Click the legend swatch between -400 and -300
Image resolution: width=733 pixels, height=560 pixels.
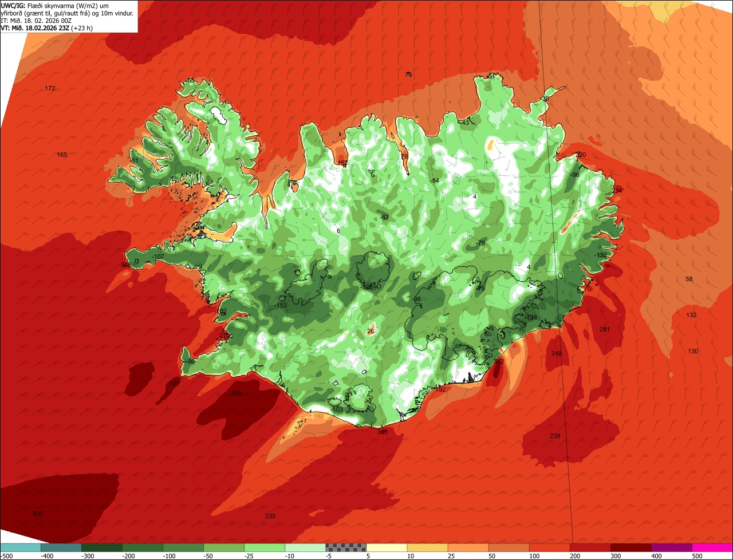pos(61,547)
